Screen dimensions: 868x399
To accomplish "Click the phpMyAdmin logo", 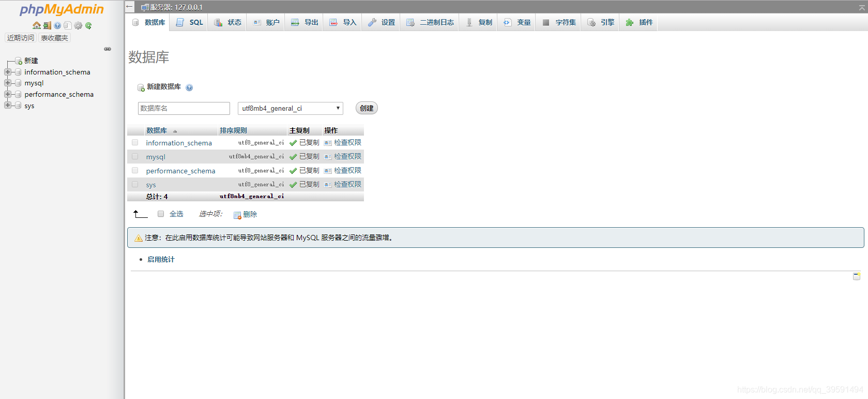I will pos(62,9).
